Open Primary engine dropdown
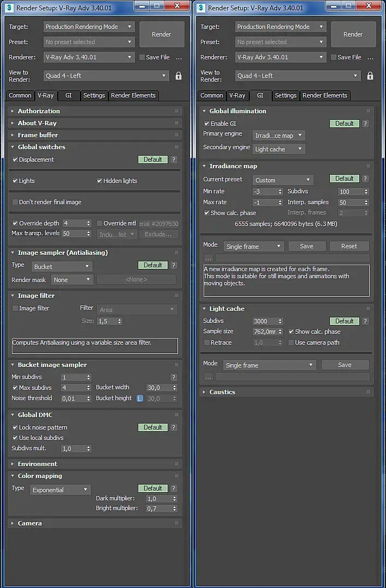This screenshot has height=588, width=386. [279, 136]
